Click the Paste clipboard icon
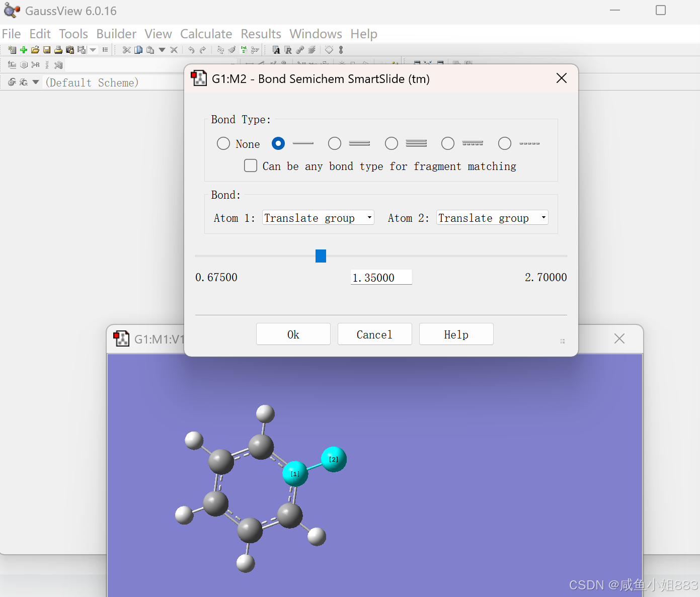The height and width of the screenshot is (597, 700). click(x=150, y=50)
